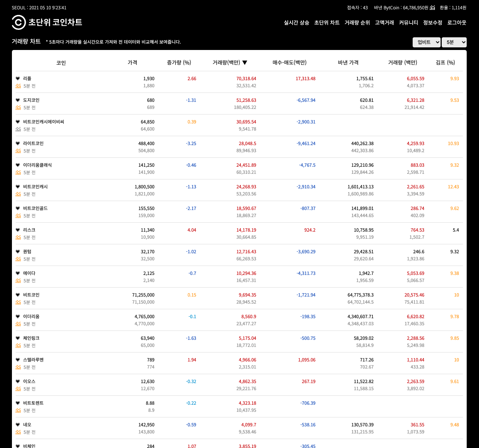
Task: Go to 실시간 상승 menu
Action: [x=296, y=23]
